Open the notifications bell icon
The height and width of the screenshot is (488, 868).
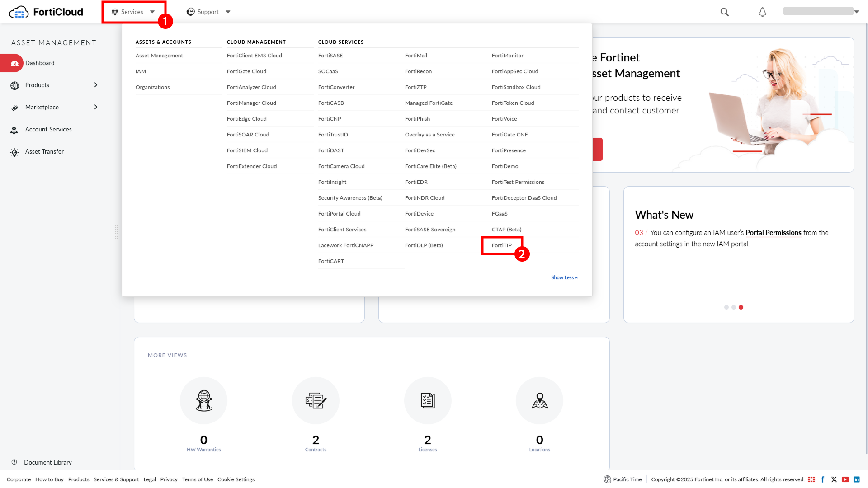[x=762, y=12]
